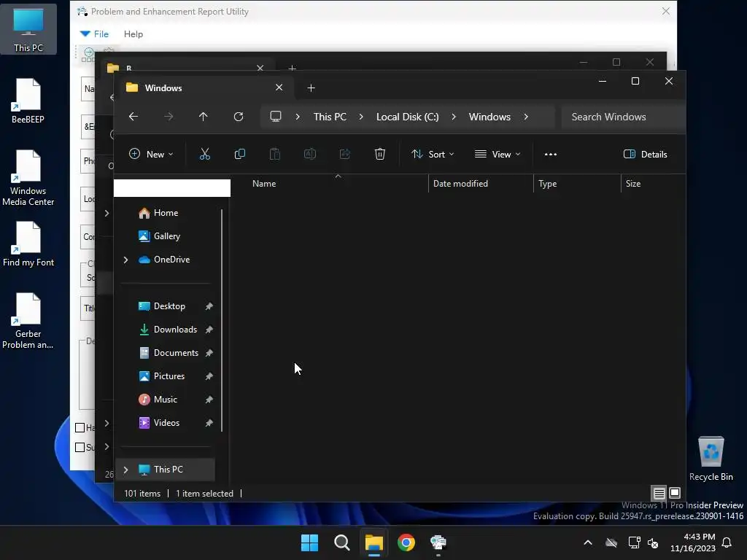The height and width of the screenshot is (560, 747).
Task: Click the Rename icon in toolbar
Action: coord(309,154)
